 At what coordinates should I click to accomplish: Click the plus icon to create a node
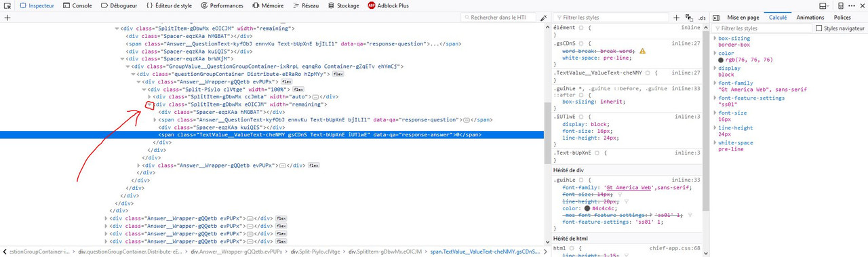point(7,18)
